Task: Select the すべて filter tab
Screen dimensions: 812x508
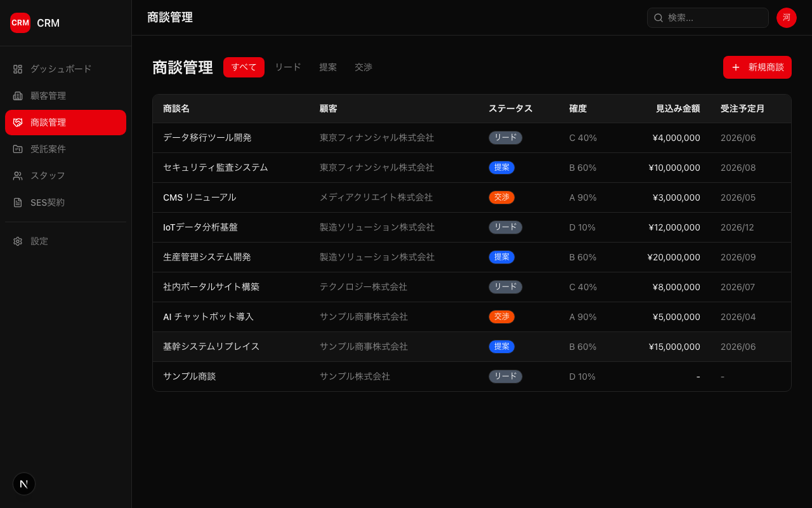Action: click(244, 67)
